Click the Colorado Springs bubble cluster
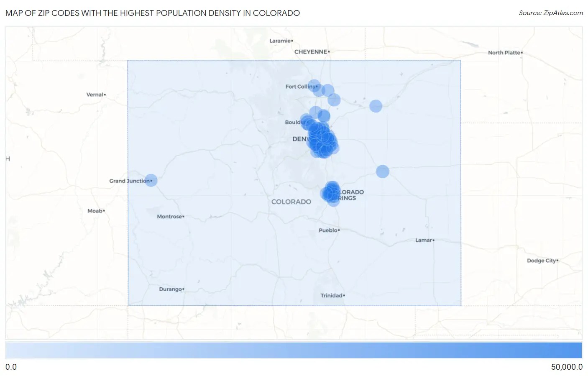The height and width of the screenshot is (376, 588). [331, 193]
